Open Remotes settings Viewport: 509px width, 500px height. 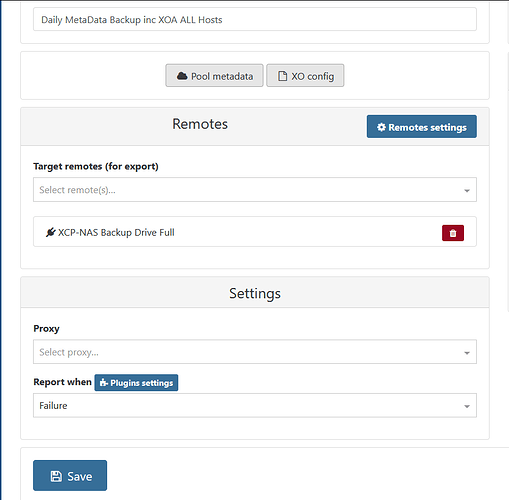coord(422,127)
